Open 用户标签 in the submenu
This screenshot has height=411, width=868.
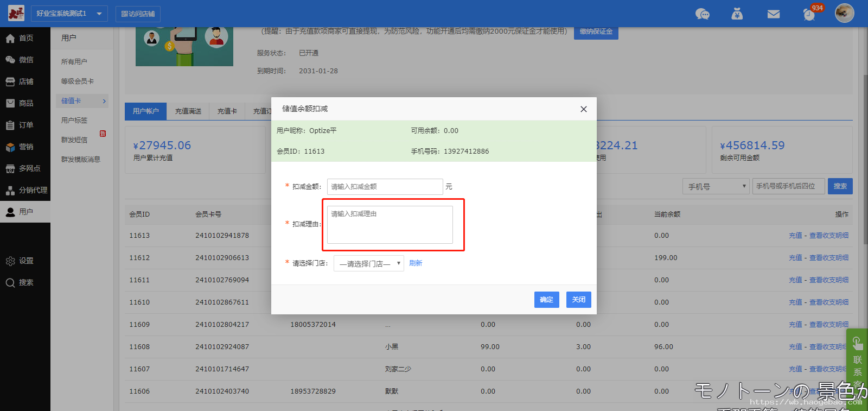coord(74,121)
